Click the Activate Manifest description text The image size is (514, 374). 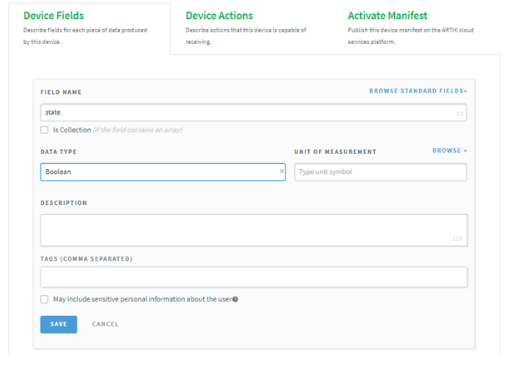[411, 36]
